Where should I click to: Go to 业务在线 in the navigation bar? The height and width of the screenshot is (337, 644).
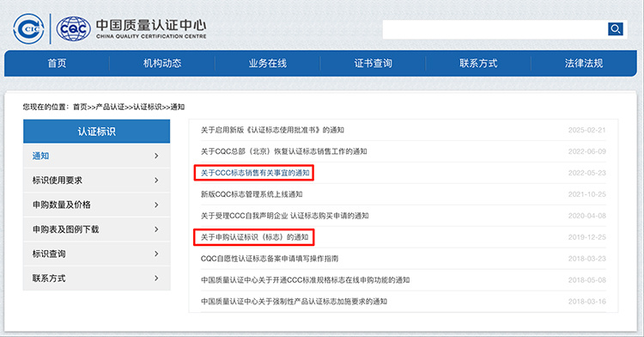pyautogui.click(x=267, y=64)
